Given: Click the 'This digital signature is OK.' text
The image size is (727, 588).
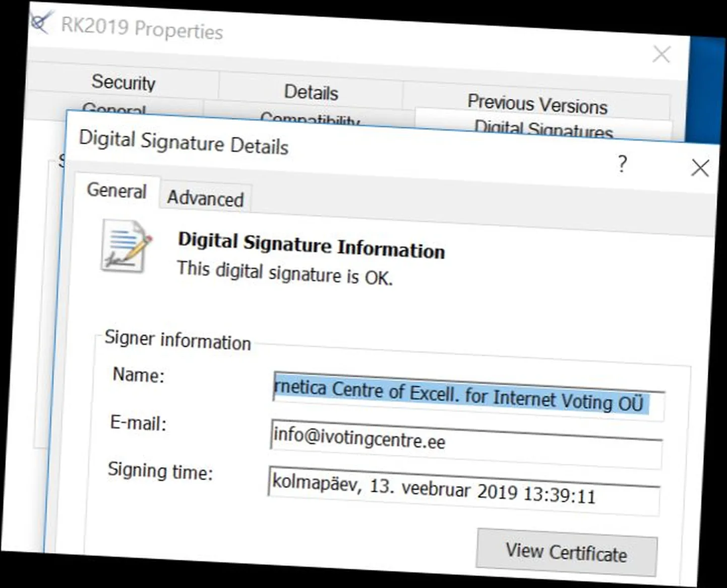Looking at the screenshot, I should [285, 273].
